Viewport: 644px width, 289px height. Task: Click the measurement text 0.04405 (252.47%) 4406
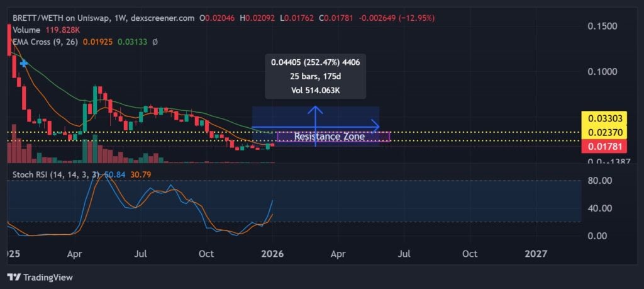click(316, 62)
